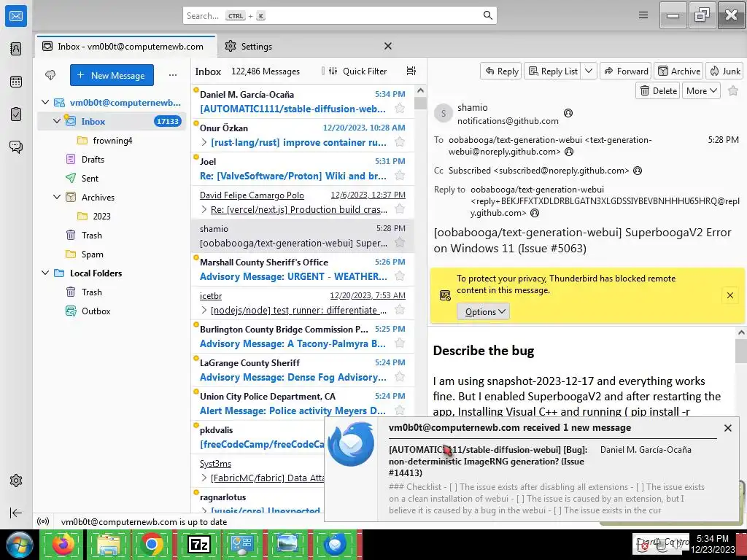Star the shamio message in list
This screenshot has height=560, width=747.
click(x=400, y=242)
